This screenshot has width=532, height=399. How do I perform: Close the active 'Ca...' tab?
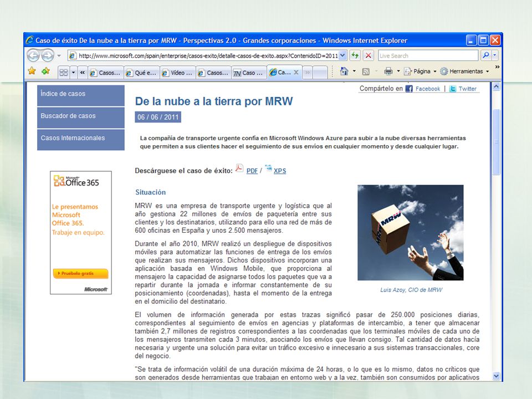pos(296,72)
